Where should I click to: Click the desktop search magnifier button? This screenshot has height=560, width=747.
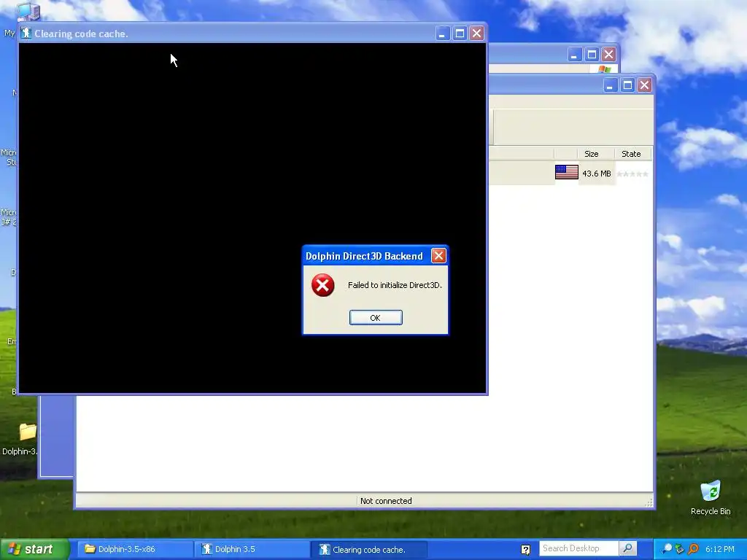click(x=628, y=548)
